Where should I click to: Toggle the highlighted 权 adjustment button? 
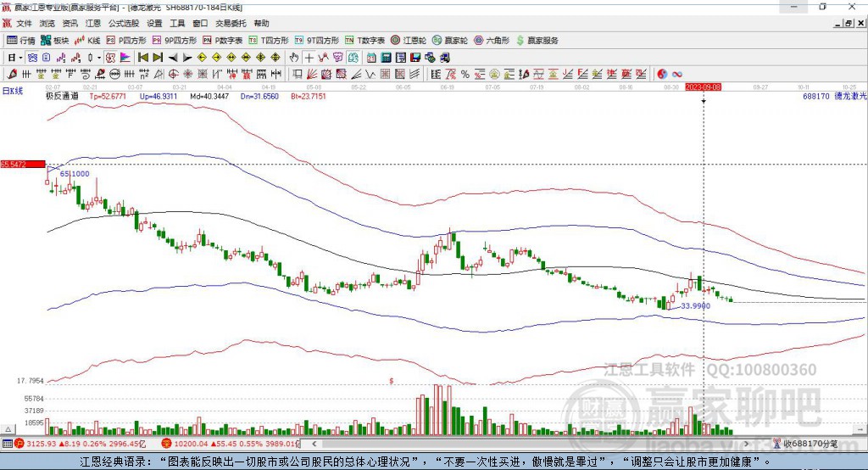[x=111, y=58]
